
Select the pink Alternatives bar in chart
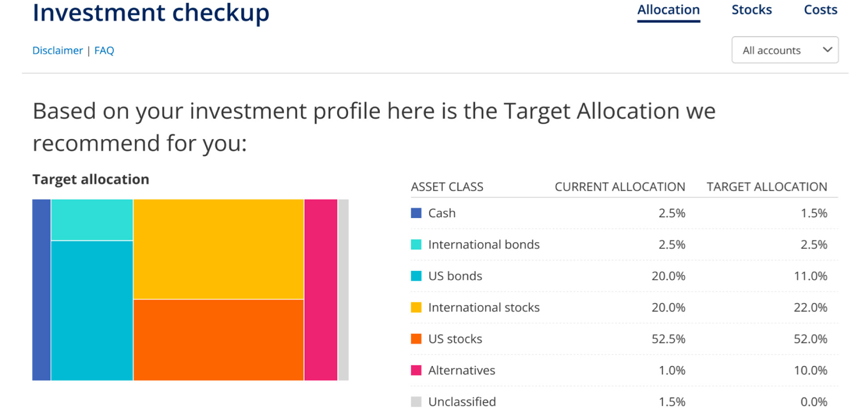[321, 290]
